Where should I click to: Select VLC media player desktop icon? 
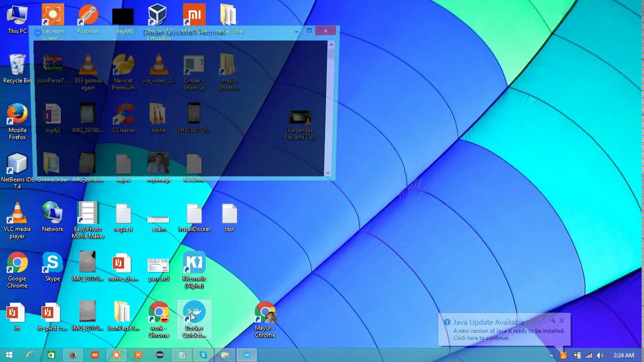point(17,220)
